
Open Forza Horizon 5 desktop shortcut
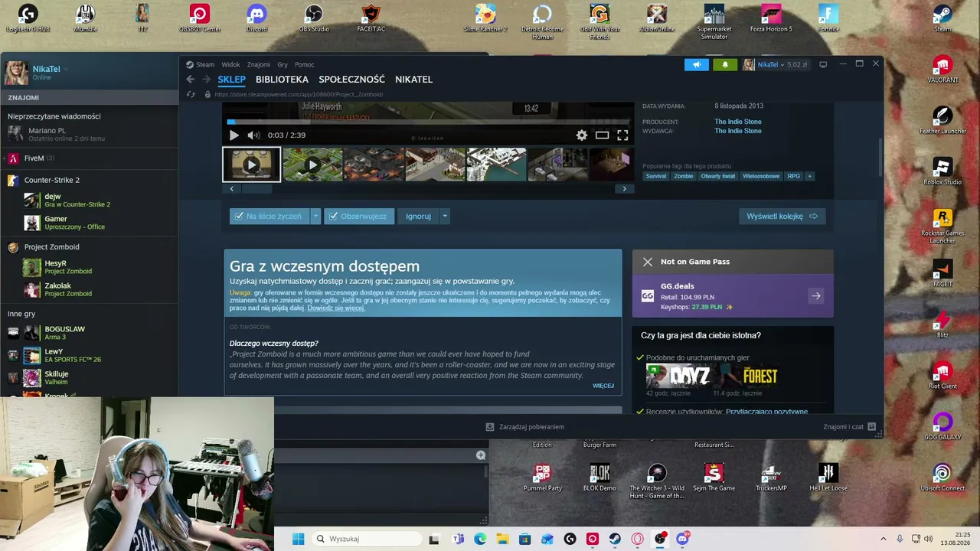(771, 18)
